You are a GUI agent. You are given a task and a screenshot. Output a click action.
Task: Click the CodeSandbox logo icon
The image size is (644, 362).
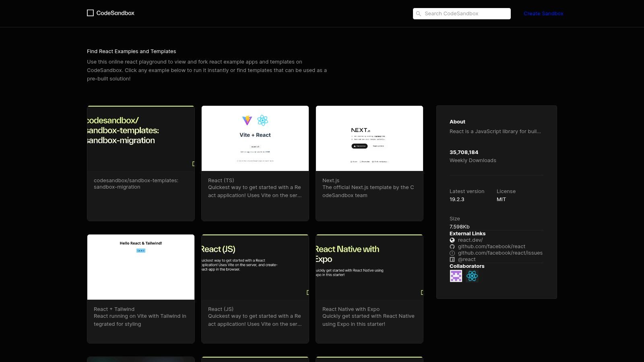tap(90, 12)
